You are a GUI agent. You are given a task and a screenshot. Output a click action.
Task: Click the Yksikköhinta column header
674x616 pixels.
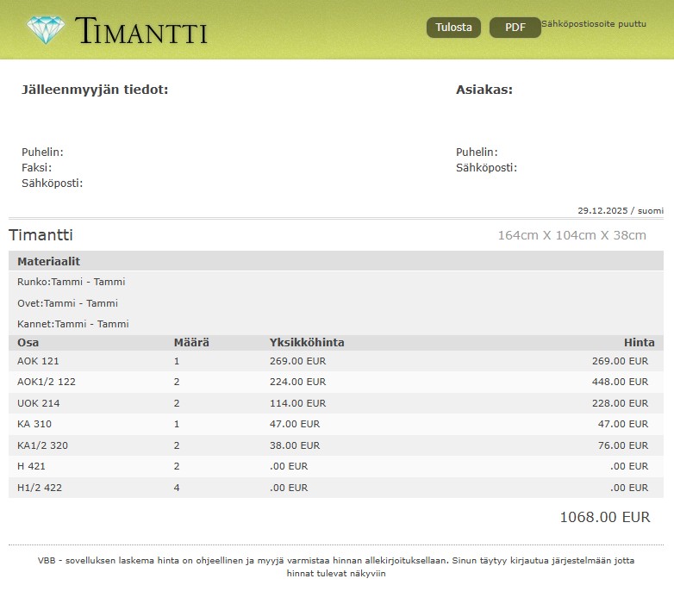click(x=307, y=342)
